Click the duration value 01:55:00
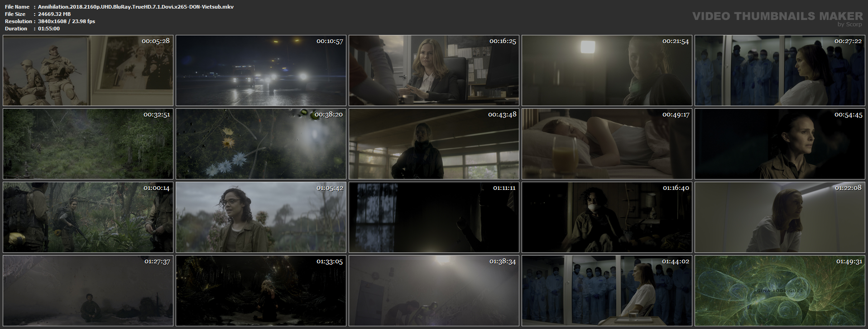 click(49, 29)
